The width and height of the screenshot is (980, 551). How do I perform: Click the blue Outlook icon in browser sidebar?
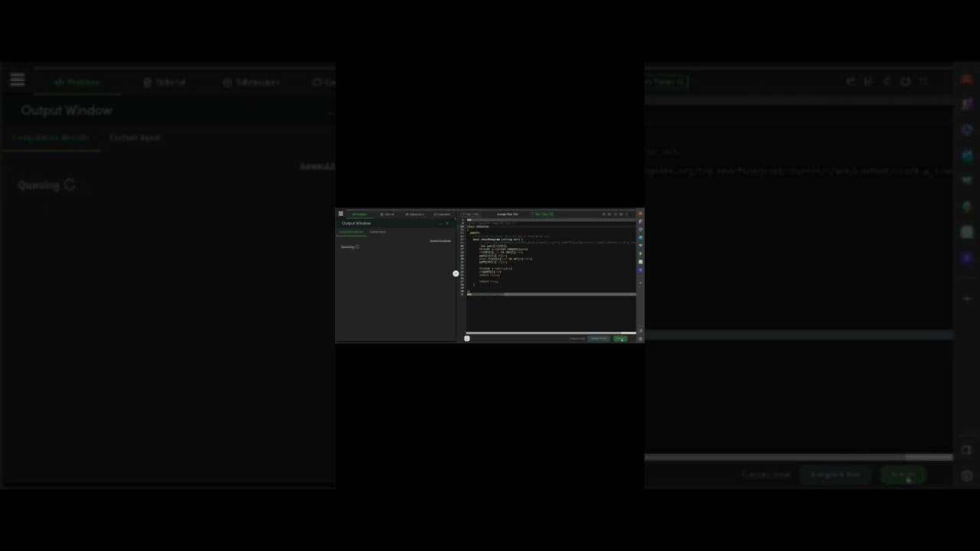point(640,237)
